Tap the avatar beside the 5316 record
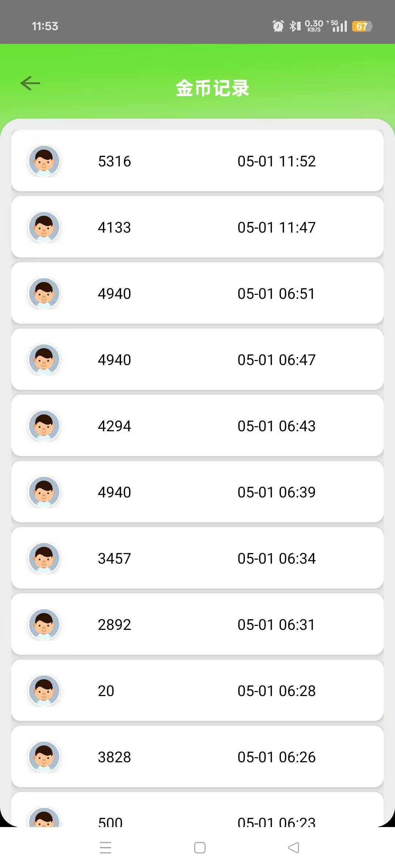The width and height of the screenshot is (395, 868). [44, 161]
